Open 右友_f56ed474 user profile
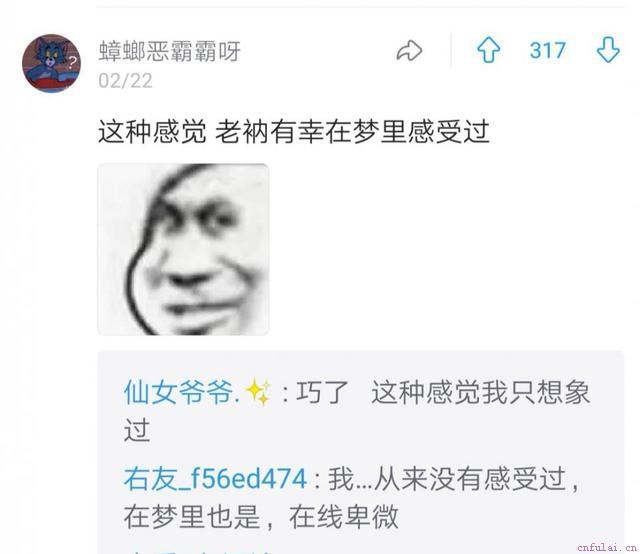The width and height of the screenshot is (640, 554). point(215,479)
